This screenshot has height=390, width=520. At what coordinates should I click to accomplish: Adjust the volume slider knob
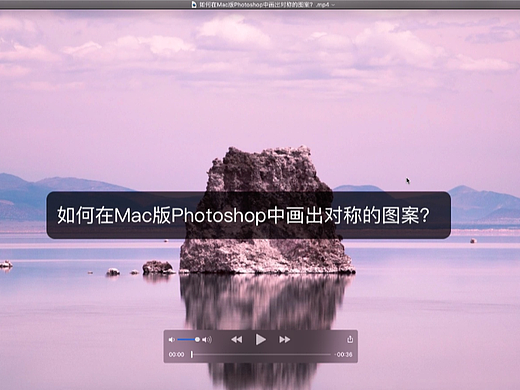(197, 340)
